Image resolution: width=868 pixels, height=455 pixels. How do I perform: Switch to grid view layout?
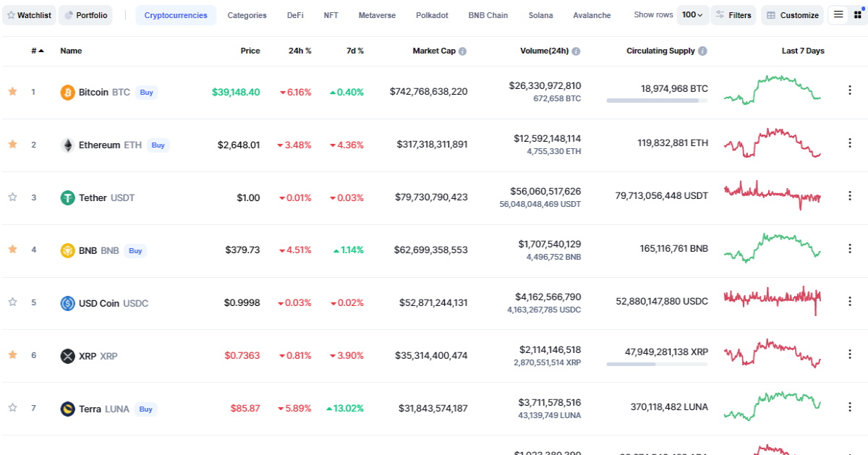coord(858,14)
